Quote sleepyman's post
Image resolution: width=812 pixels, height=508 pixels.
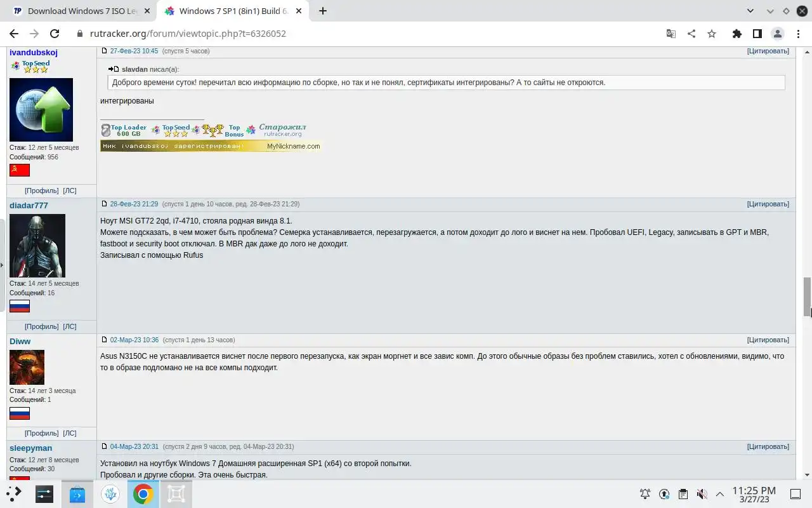768,446
